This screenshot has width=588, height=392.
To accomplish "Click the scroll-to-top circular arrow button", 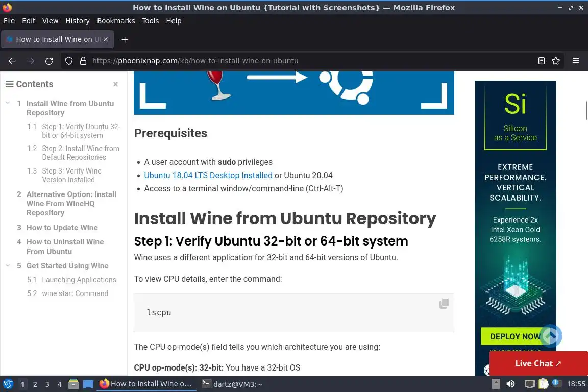I will (x=551, y=336).
